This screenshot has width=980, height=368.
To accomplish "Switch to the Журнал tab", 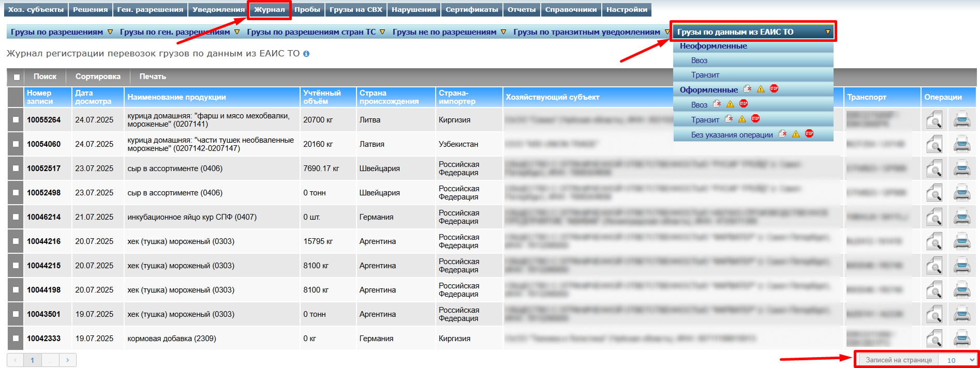I will click(269, 10).
